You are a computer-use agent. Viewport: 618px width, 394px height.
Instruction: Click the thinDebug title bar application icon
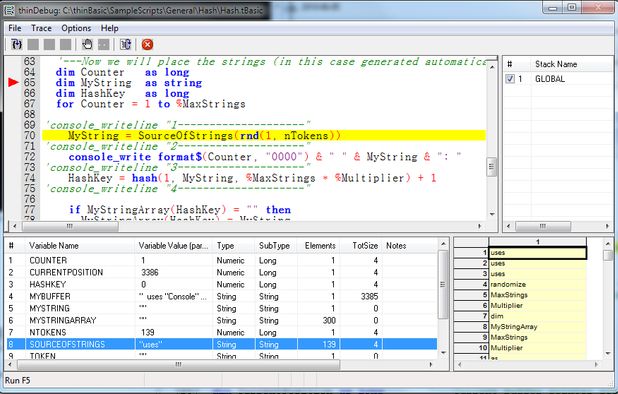9,10
